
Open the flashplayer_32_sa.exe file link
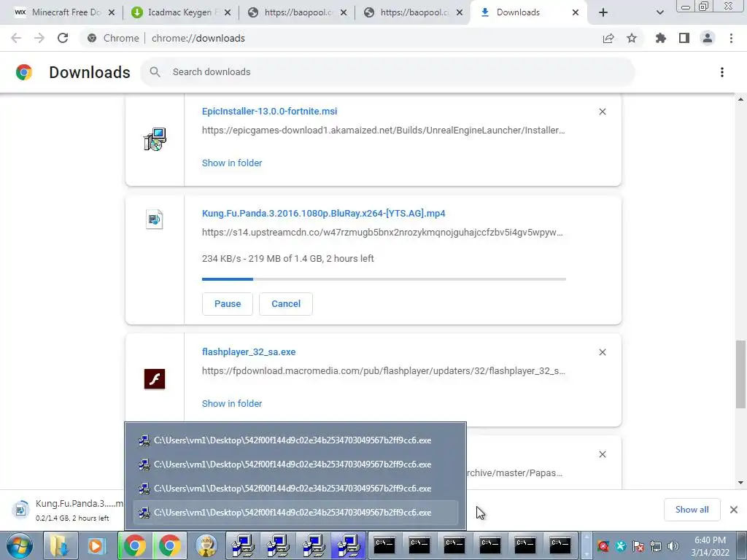pos(249,352)
